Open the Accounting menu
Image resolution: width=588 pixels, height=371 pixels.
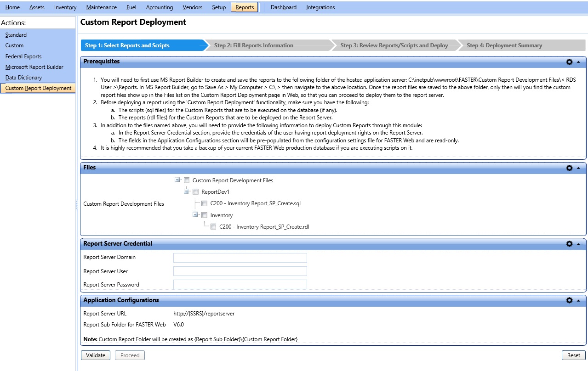pyautogui.click(x=160, y=7)
